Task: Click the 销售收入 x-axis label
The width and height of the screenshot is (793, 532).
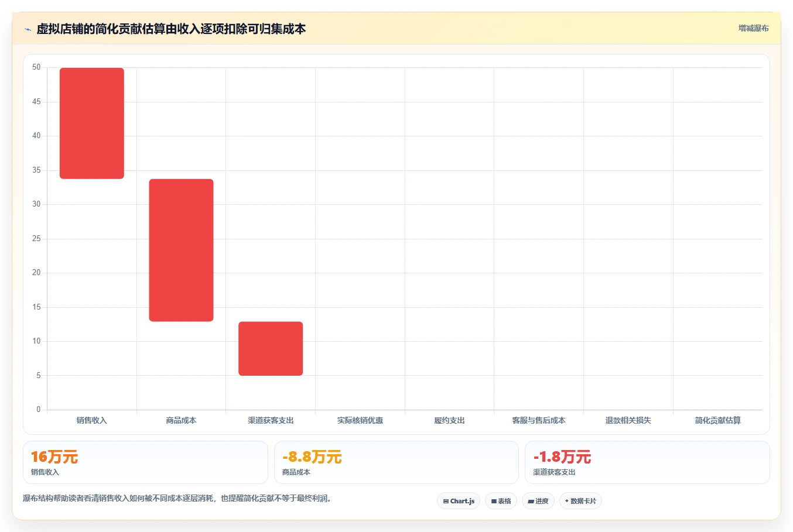Action: [92, 420]
